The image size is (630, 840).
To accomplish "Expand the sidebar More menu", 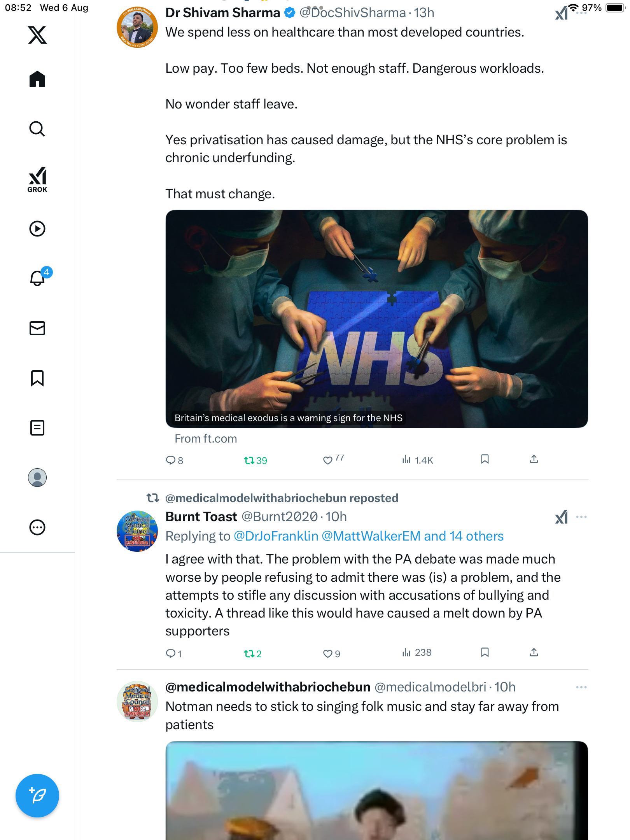I will click(37, 528).
